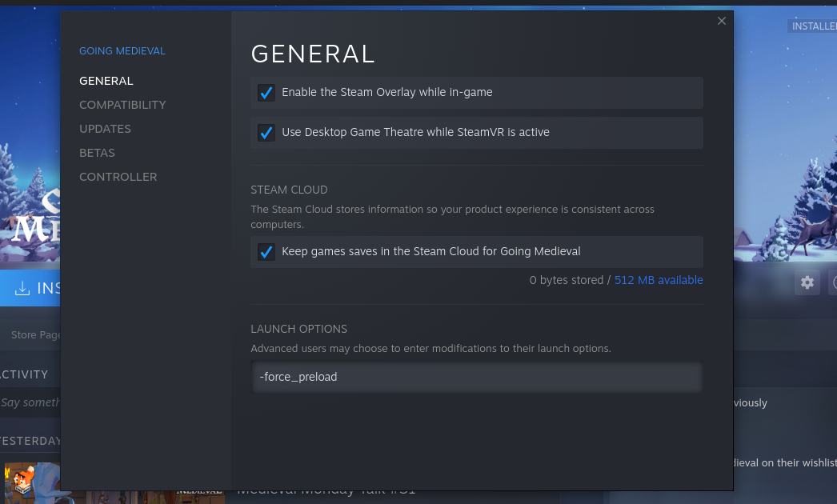Click the Going Medieval sidebar title
Screen dimensions: 837x504
click(122, 51)
